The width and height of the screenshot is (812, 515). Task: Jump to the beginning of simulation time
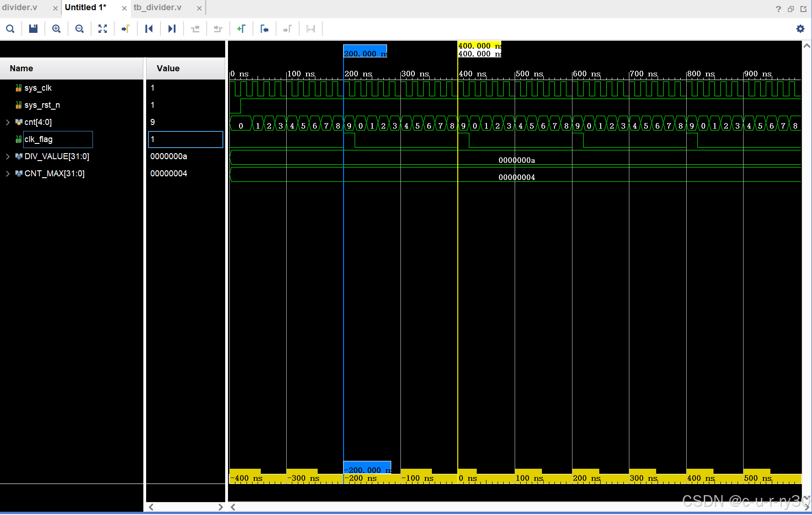tap(149, 29)
